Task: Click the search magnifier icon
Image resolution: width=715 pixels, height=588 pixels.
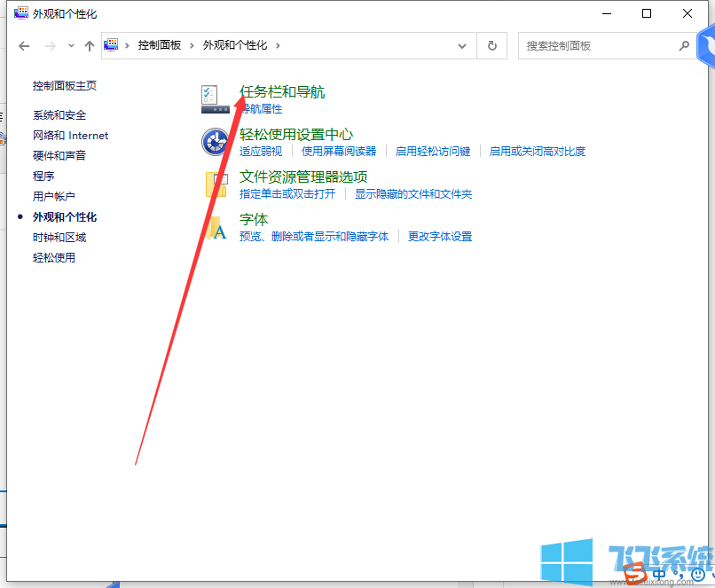Action: click(683, 45)
